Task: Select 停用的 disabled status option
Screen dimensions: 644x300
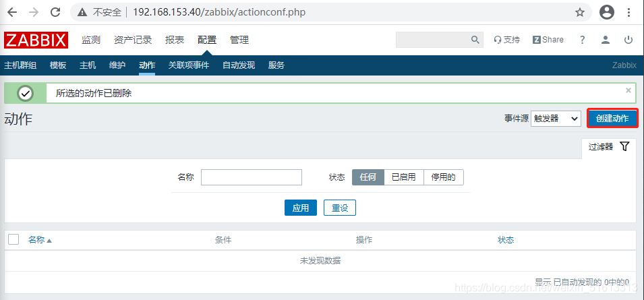Action: point(443,177)
